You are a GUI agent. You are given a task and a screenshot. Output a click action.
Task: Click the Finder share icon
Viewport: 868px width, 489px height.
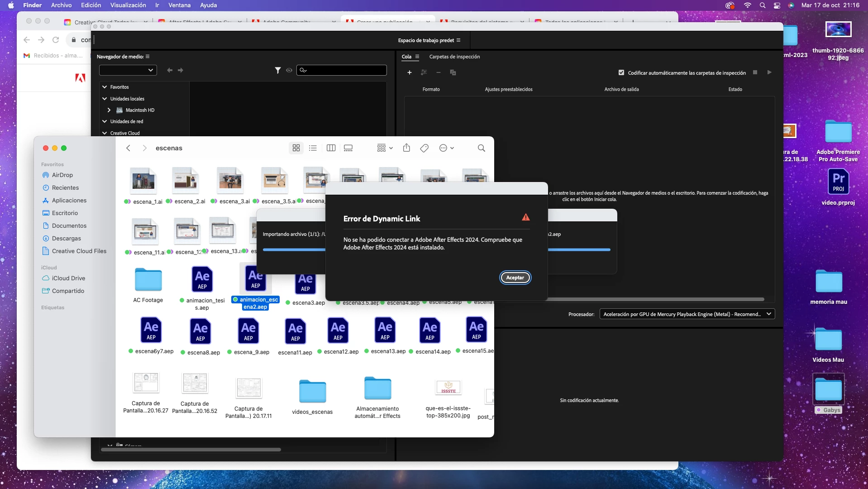tap(406, 148)
